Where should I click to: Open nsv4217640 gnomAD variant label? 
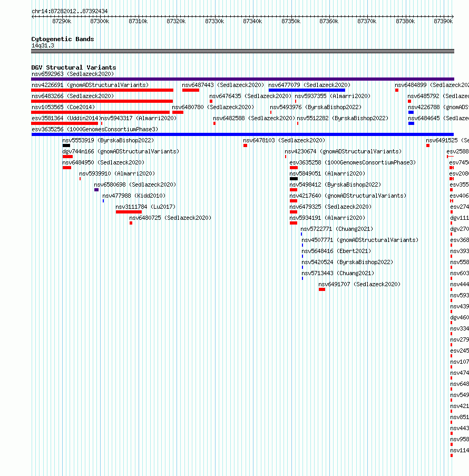tap(348, 196)
